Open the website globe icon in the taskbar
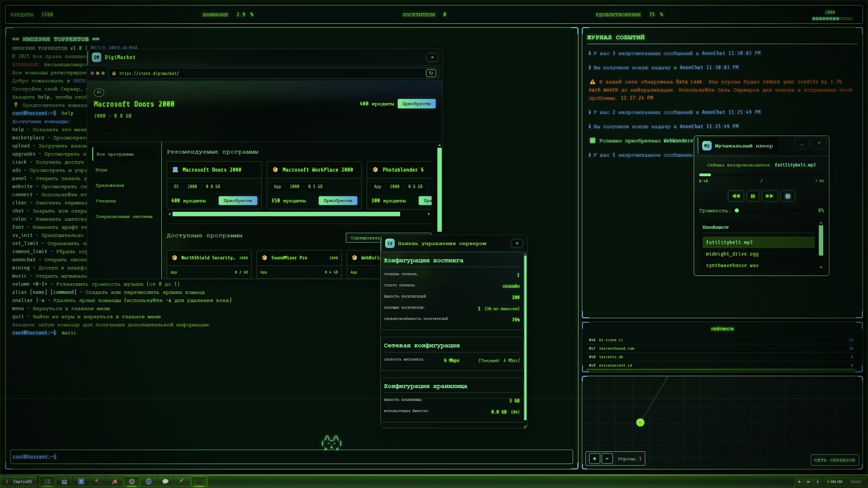Image resolution: width=868 pixels, height=488 pixels. click(x=149, y=482)
